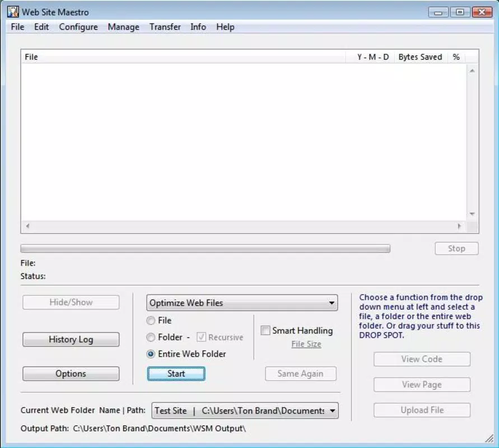
Task: Click the window resize grip icon
Action: point(489,438)
